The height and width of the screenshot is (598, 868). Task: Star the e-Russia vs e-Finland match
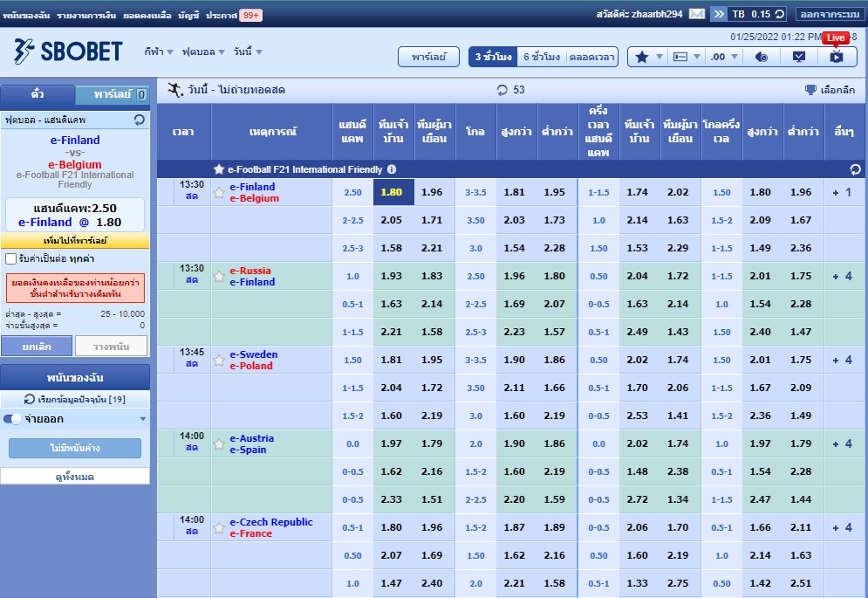tap(219, 276)
